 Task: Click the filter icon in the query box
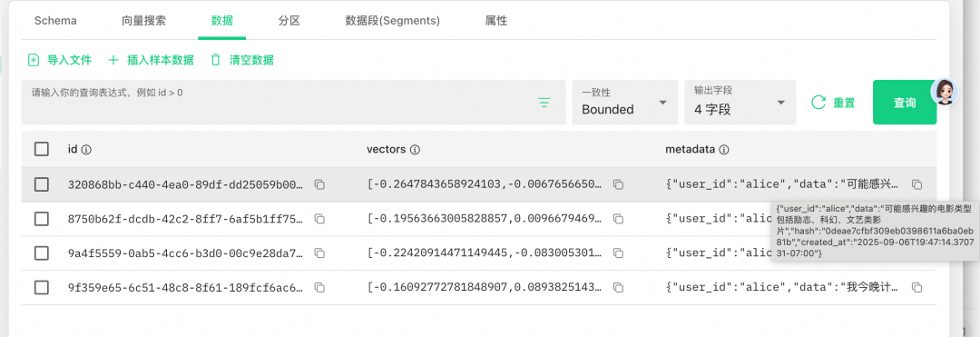pyautogui.click(x=544, y=104)
